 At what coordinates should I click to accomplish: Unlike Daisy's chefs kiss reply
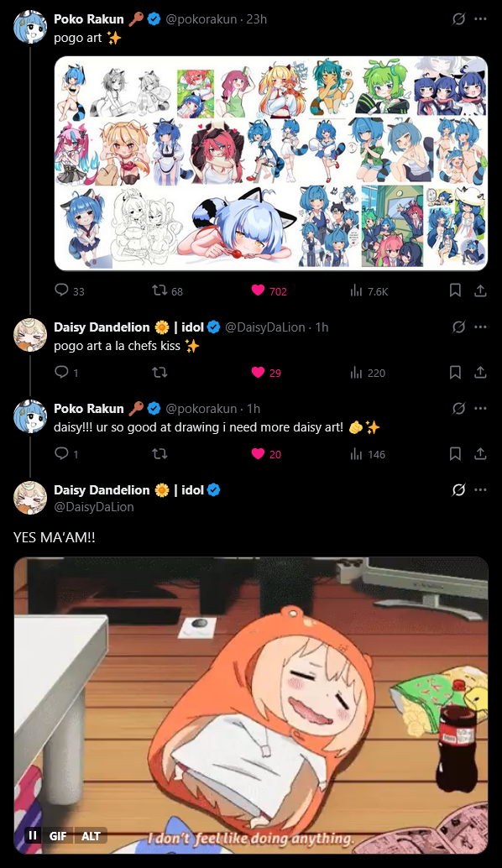click(x=266, y=373)
